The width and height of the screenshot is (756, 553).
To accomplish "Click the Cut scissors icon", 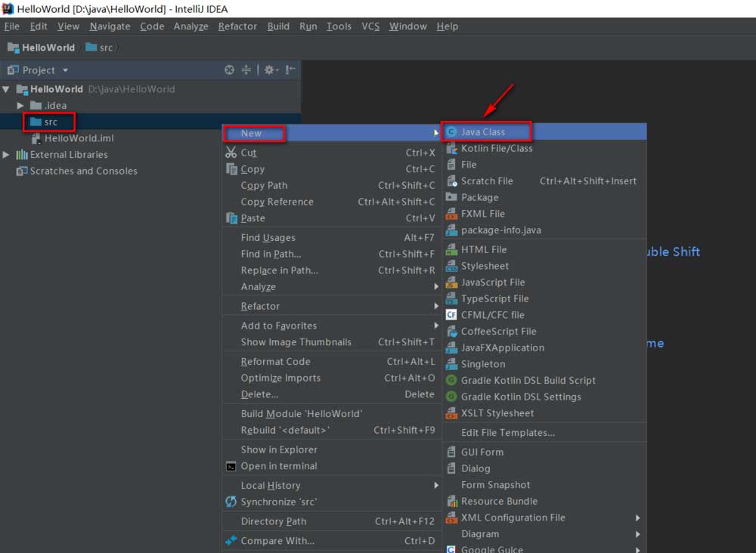I will tap(231, 153).
